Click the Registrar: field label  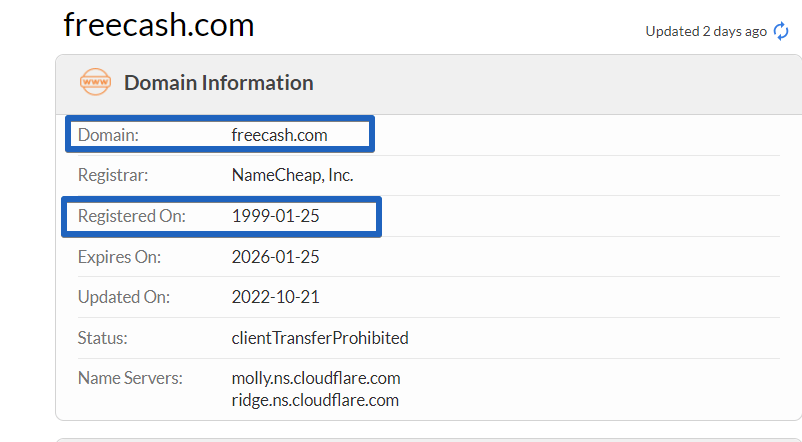[x=113, y=175]
